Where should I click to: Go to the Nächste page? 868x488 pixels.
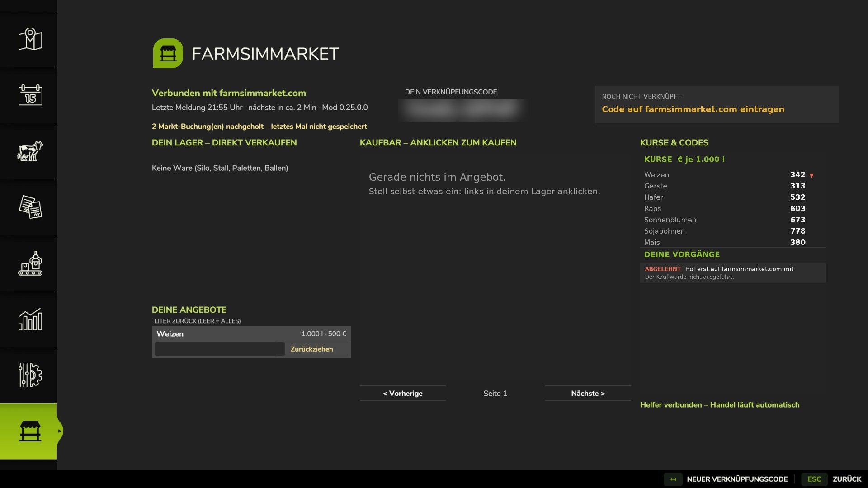point(588,393)
